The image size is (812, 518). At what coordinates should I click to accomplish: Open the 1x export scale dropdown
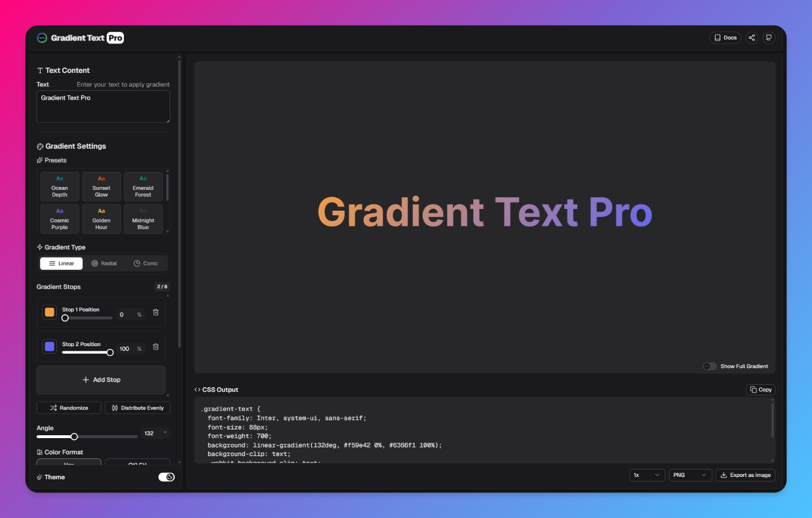646,475
